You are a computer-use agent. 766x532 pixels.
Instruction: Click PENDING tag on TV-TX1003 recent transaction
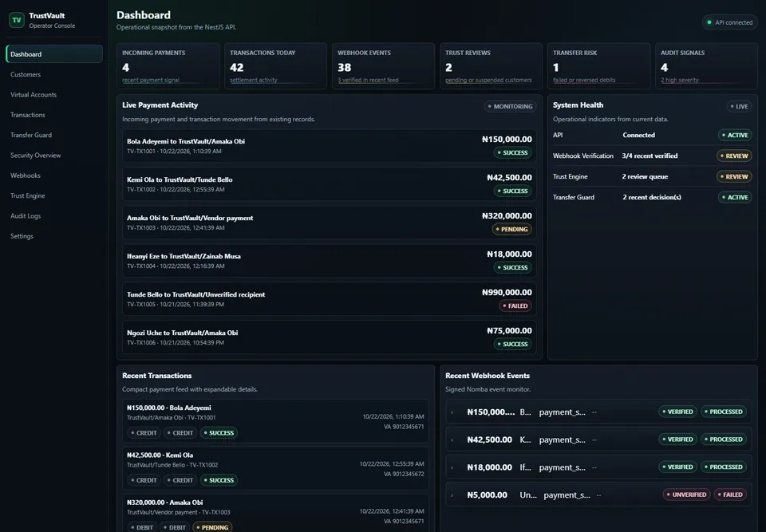click(x=212, y=527)
